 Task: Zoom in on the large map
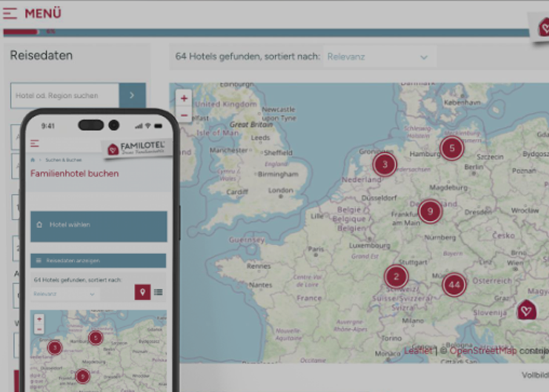(x=184, y=98)
